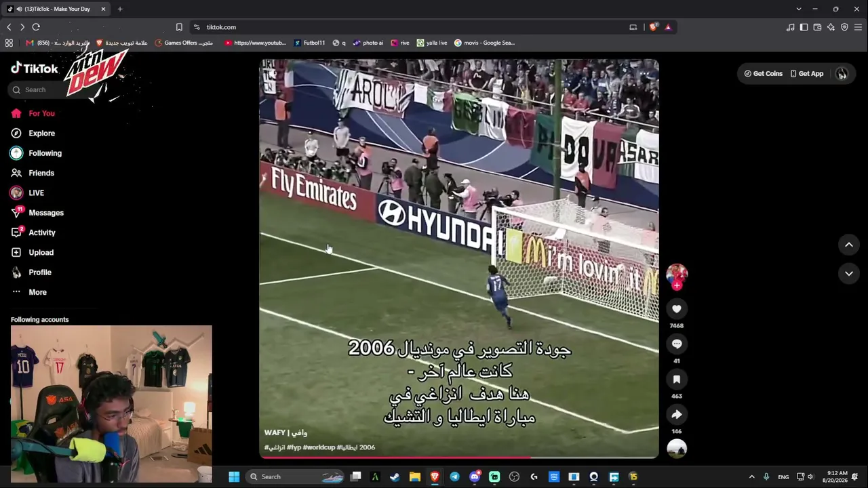Open the Brave VPN icon
Viewport: 868px width, 488px height.
pyautogui.click(x=844, y=27)
